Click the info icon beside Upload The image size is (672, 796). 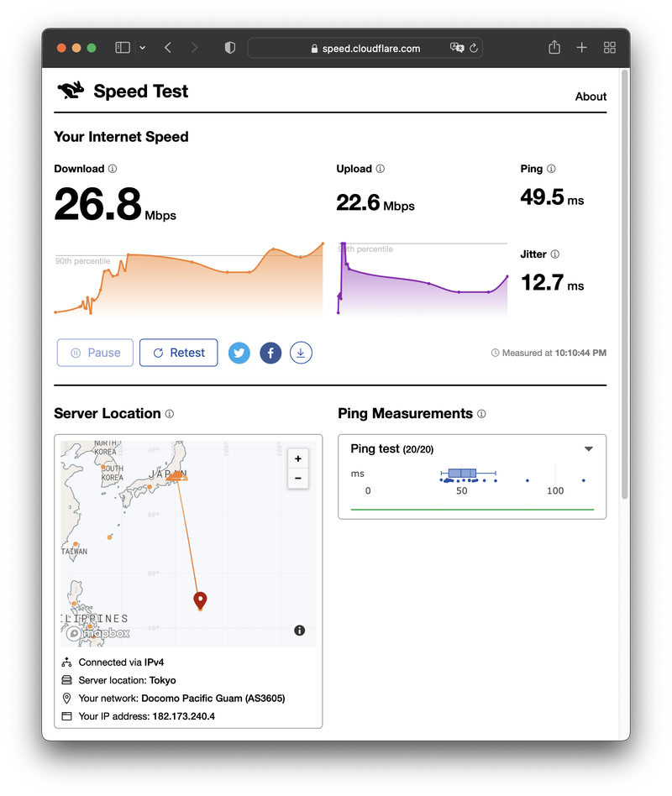[x=381, y=169]
